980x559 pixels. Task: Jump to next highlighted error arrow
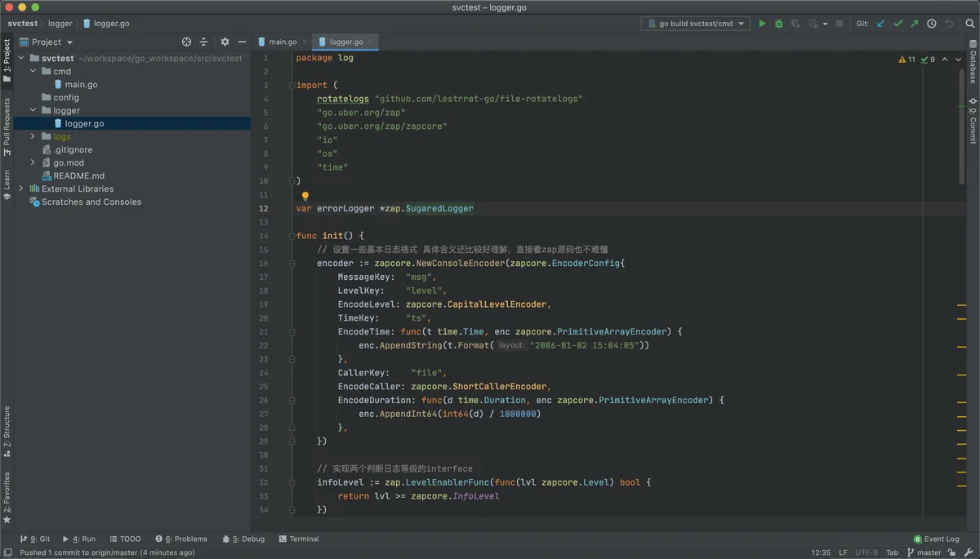point(960,60)
